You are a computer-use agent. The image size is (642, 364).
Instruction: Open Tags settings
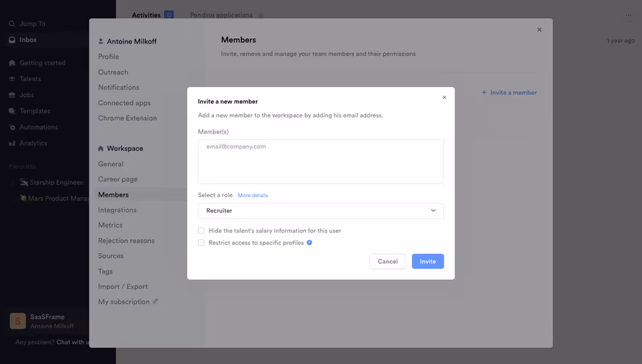[x=105, y=271]
